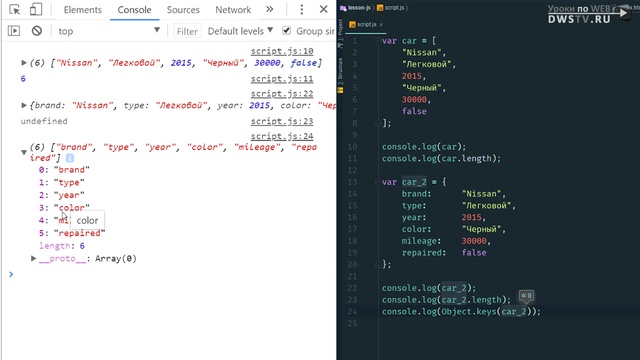Click the color: "Черный" code line
640x360 pixels.
coord(454,229)
